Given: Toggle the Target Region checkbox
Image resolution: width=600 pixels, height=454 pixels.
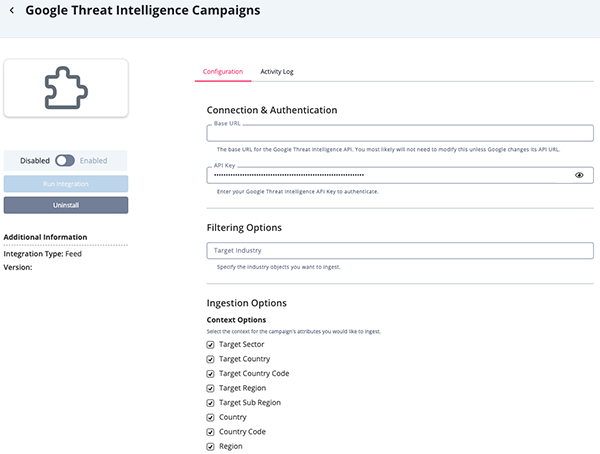Looking at the screenshot, I should click(x=210, y=388).
